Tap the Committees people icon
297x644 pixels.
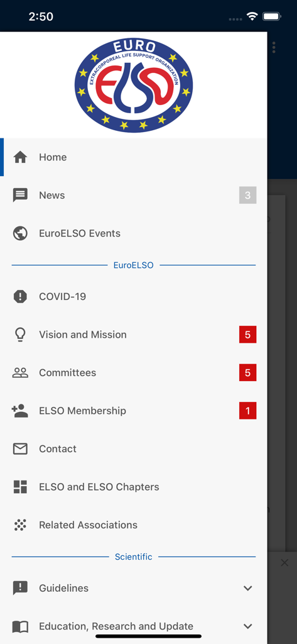tap(20, 372)
